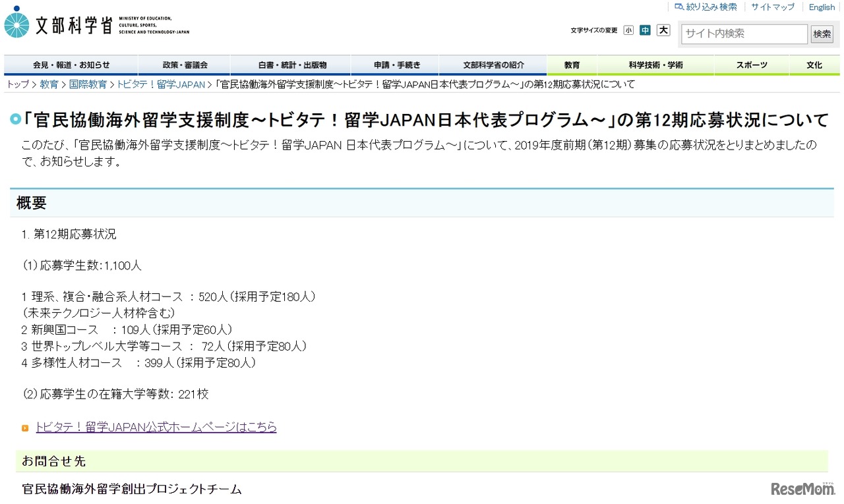This screenshot has width=844, height=504.
Task: Open the 政策・審議会 menu
Action: 183,65
